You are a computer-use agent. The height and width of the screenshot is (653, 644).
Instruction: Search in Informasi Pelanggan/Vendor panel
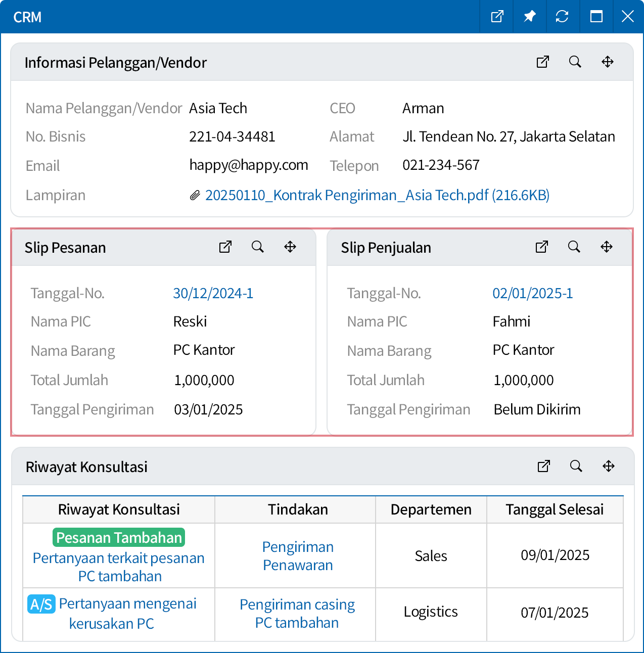[575, 62]
